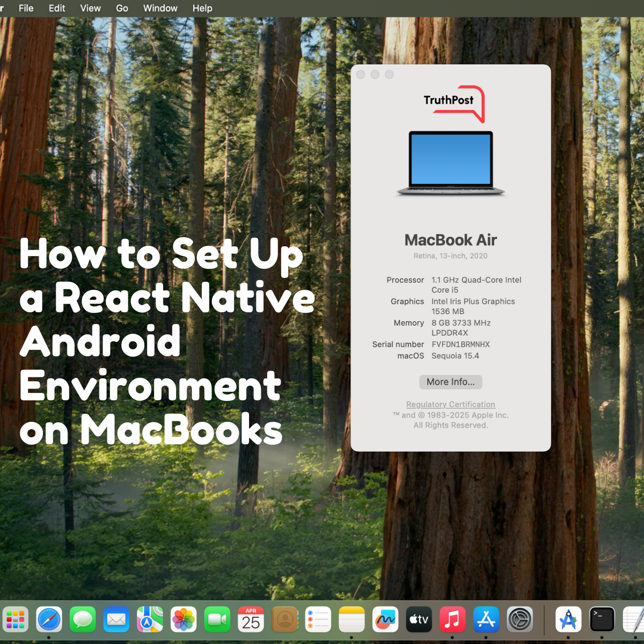Screen dimensions: 644x644
Task: Open the Regulatory Certification link
Action: [451, 405]
